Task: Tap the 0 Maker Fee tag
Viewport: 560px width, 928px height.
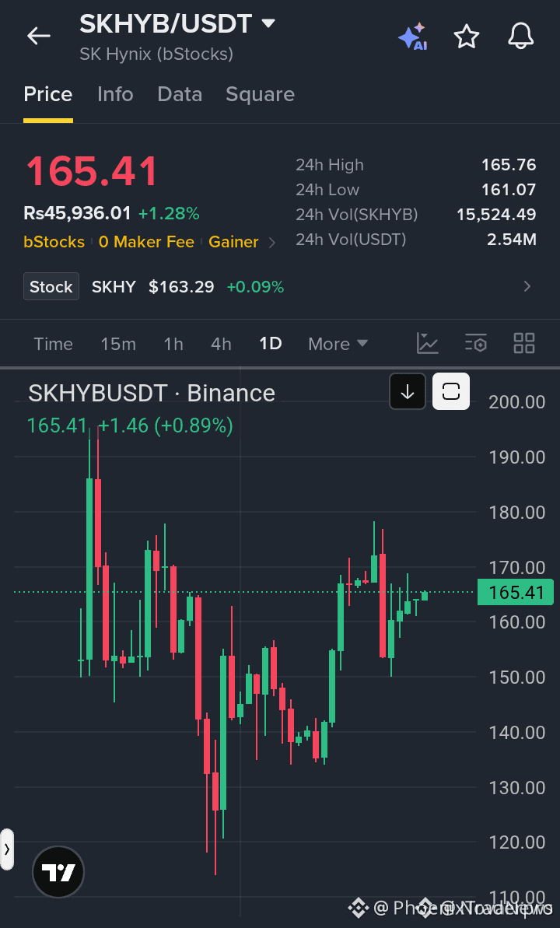Action: tap(146, 242)
